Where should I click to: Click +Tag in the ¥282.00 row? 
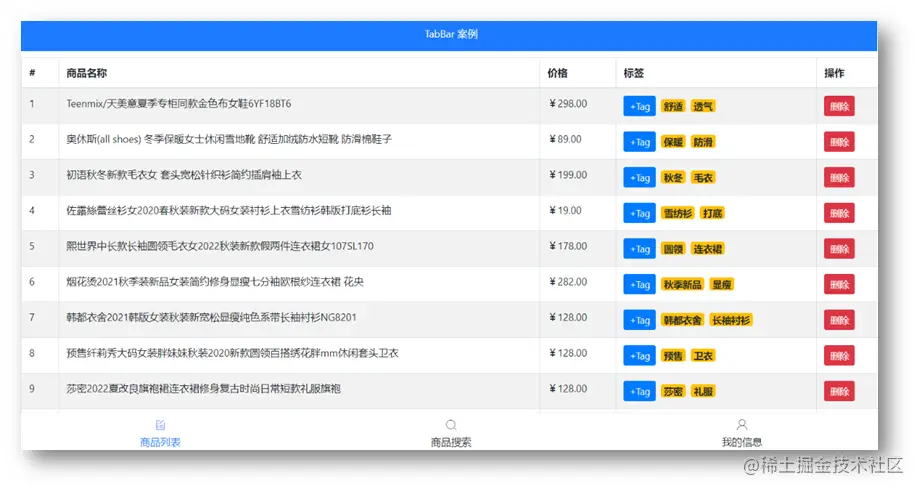point(640,284)
